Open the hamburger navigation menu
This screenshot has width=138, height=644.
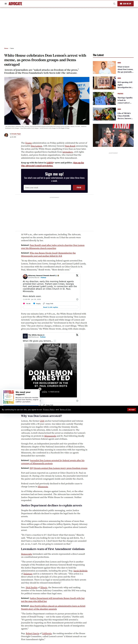[x=5, y=4]
